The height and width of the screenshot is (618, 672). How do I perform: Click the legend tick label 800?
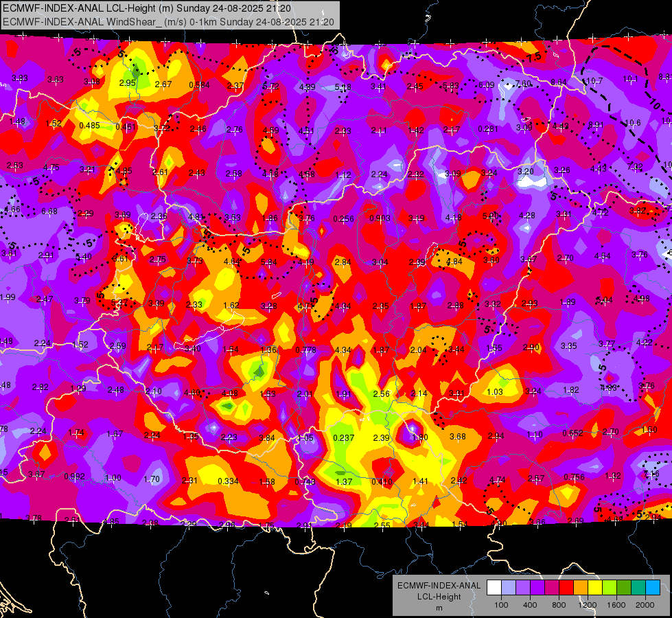click(559, 605)
